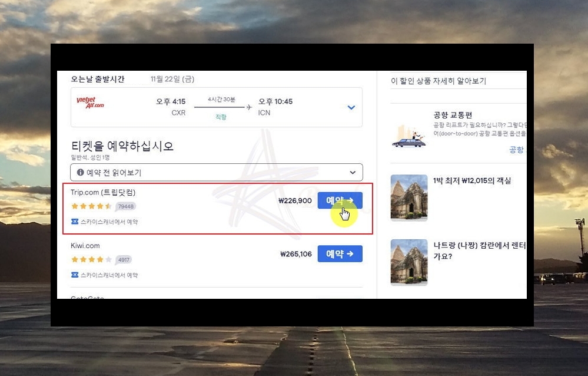
Task: Click flight duration 4시간 30분
Action: 222,100
